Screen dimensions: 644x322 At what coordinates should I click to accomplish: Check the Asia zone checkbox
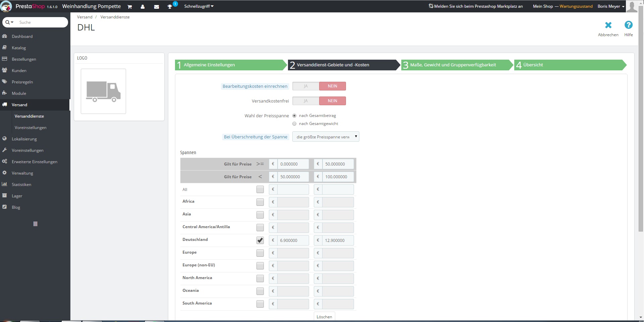(260, 215)
